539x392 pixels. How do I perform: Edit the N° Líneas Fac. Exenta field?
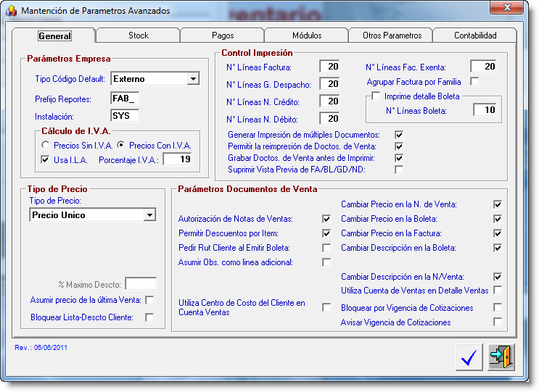[x=484, y=67]
